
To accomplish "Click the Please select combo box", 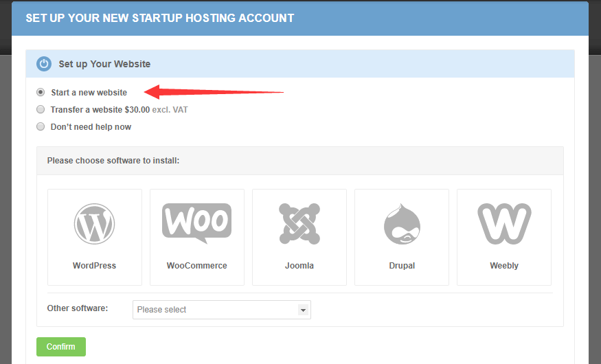I will 216,310.
